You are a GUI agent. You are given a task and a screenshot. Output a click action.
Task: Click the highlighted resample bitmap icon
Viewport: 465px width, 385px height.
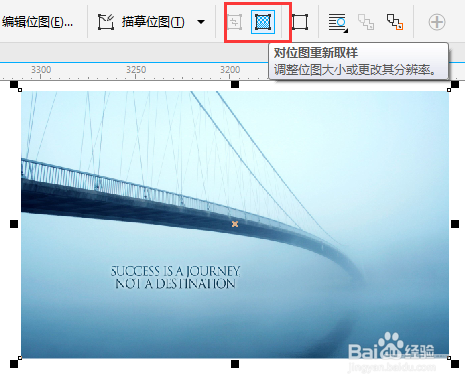[x=263, y=22]
